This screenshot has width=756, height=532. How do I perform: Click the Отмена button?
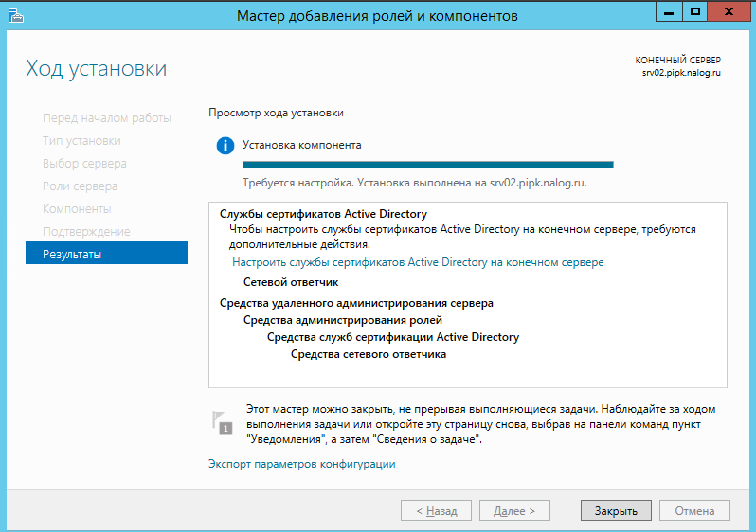tap(694, 511)
